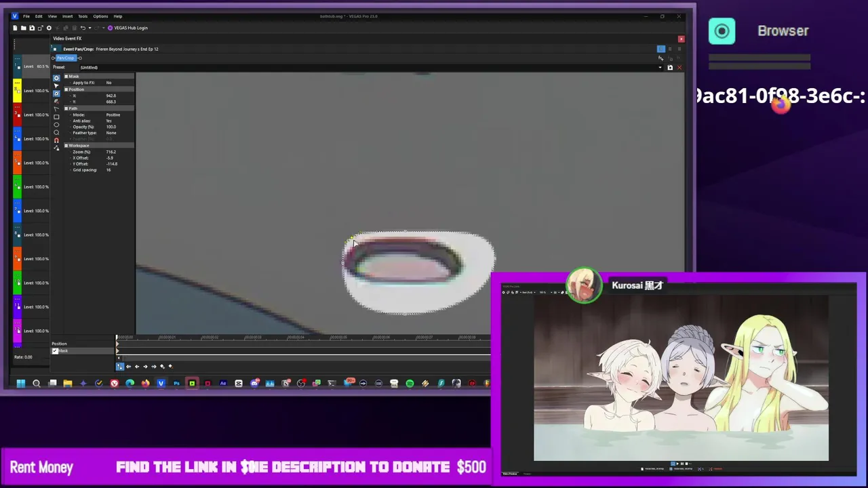Collapse the Workspace property group

(x=66, y=146)
